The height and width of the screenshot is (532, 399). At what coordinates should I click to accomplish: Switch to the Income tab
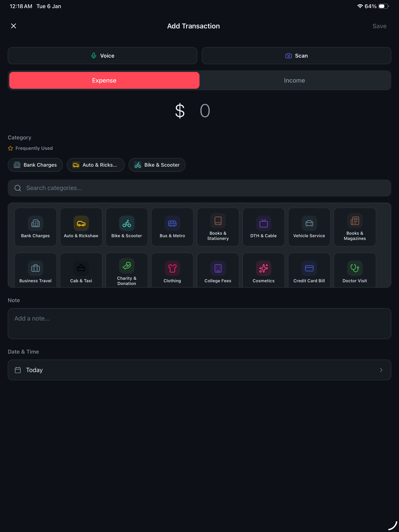pos(294,80)
